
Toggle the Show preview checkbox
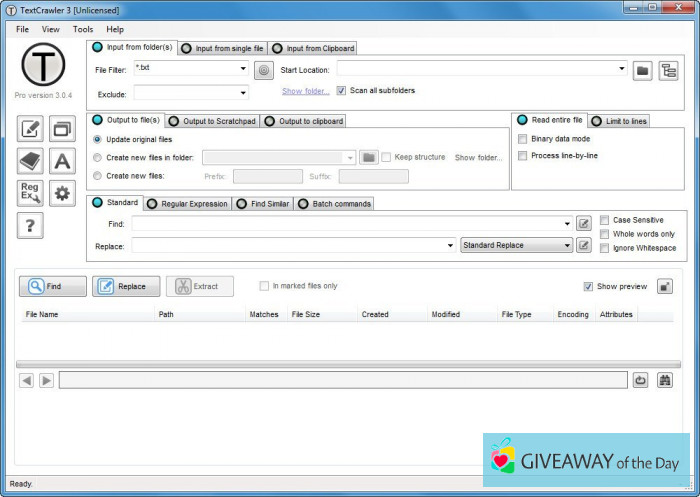tap(588, 286)
